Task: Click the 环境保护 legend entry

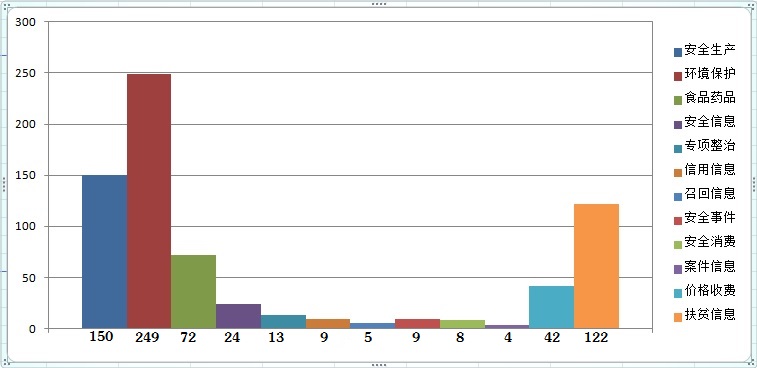Action: (705, 74)
